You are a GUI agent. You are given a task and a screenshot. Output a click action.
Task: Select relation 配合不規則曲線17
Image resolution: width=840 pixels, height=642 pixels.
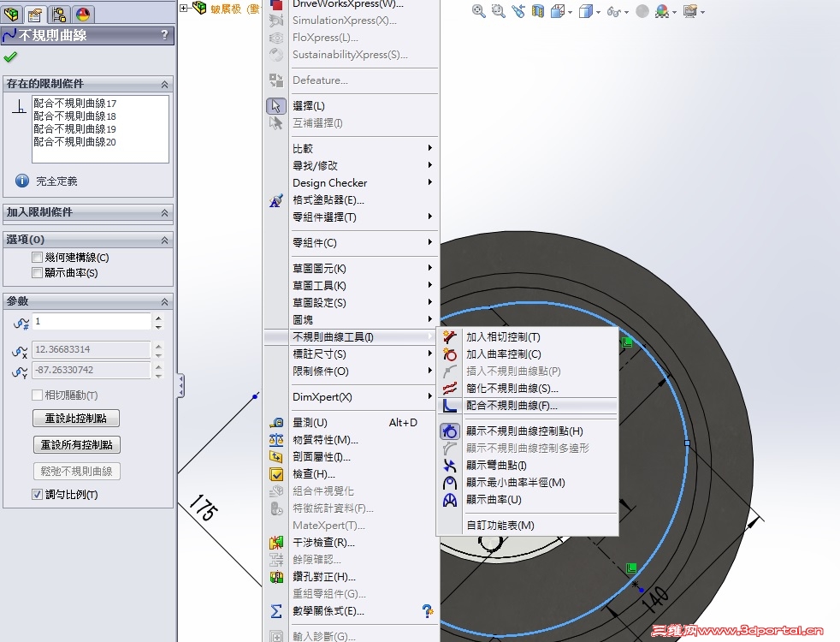[75, 103]
